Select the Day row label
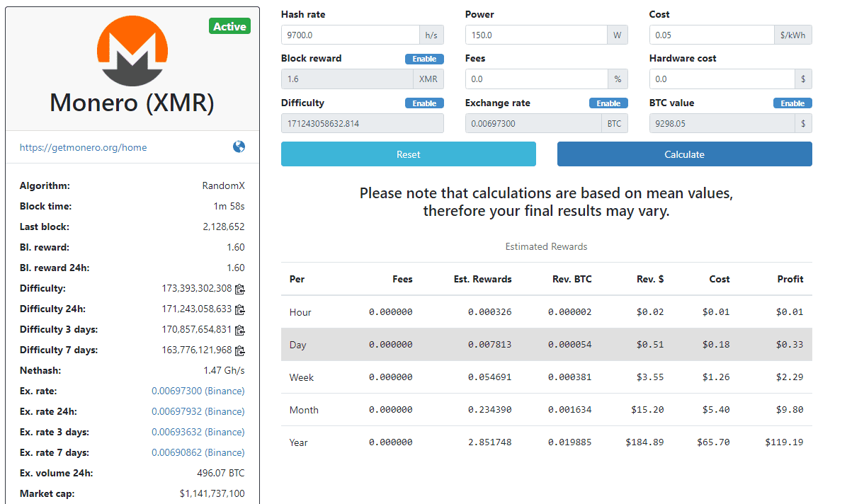847x504 pixels. [x=297, y=345]
